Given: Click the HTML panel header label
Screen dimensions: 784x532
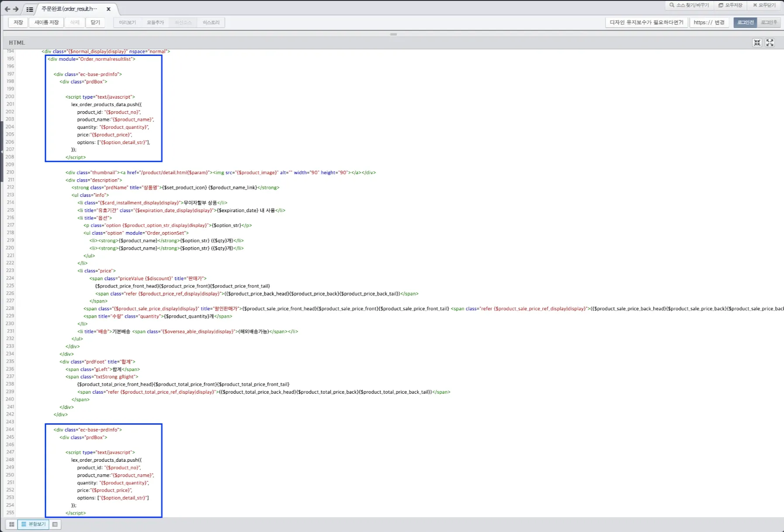Looking at the screenshot, I should tap(17, 43).
